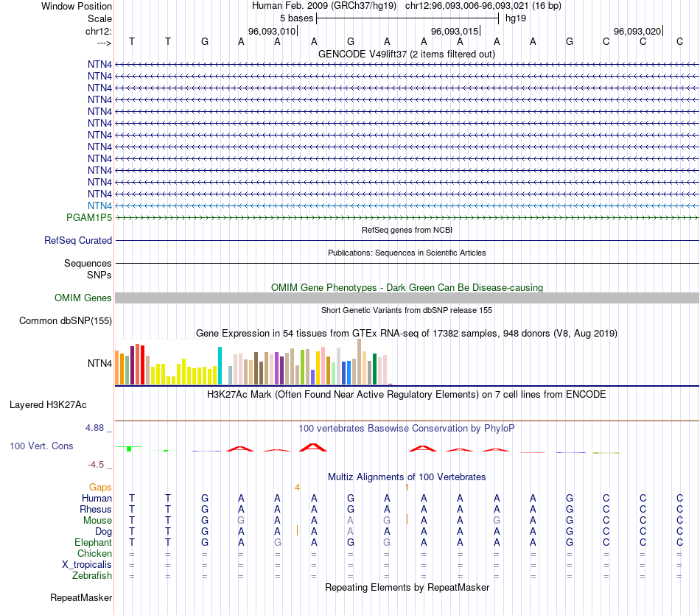Image resolution: width=700 pixels, height=615 pixels.
Task: Click the 5 bases scale bar label
Action: (x=296, y=18)
